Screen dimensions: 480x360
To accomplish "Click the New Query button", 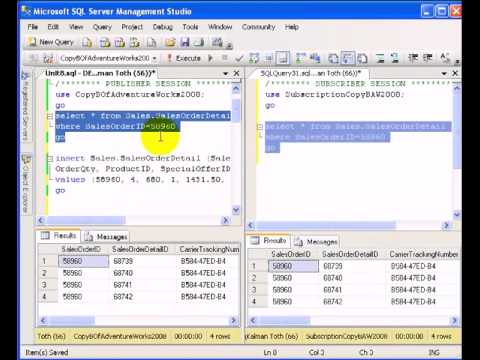I will pyautogui.click(x=51, y=42).
